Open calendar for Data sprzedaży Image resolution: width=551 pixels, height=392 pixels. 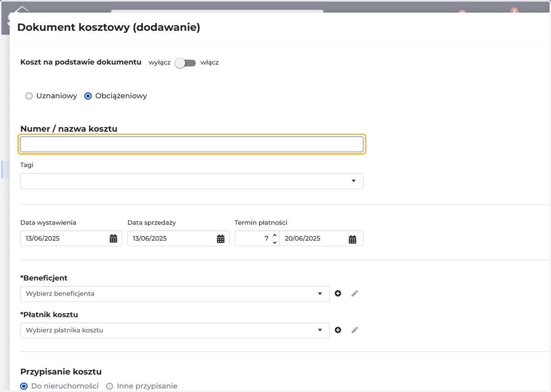tap(220, 239)
